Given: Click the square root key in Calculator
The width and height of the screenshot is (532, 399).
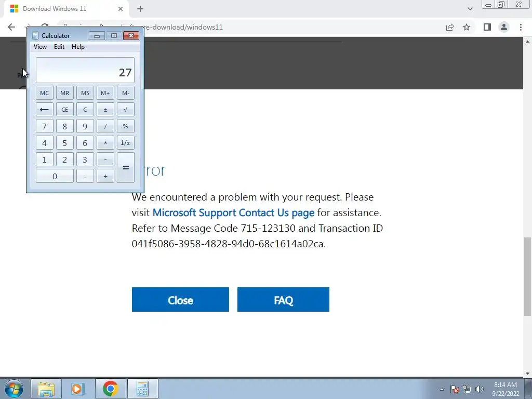Looking at the screenshot, I should point(126,110).
